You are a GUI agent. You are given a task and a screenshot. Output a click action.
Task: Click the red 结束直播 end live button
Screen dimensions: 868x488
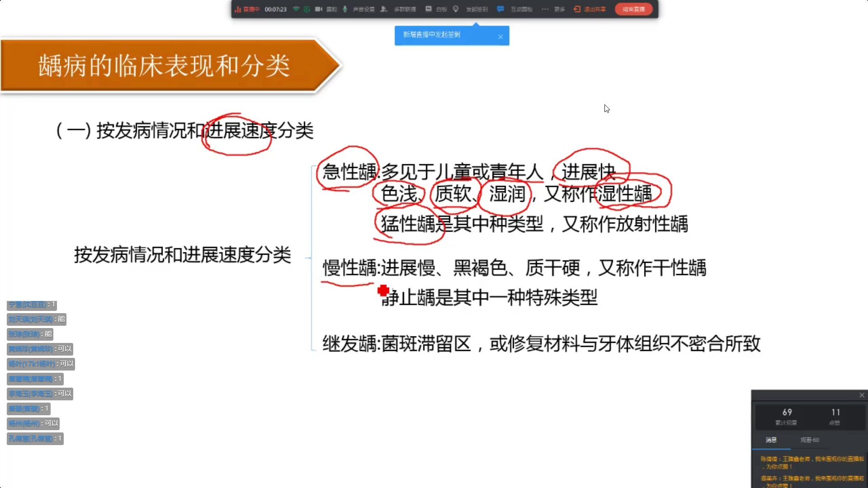[634, 9]
